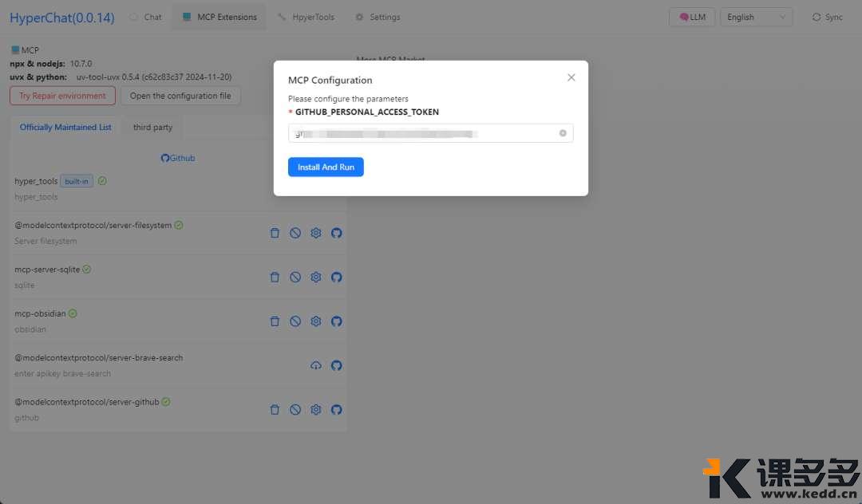This screenshot has height=504, width=862.
Task: Open settings gear for mcp-server-sqlite
Action: 315,278
